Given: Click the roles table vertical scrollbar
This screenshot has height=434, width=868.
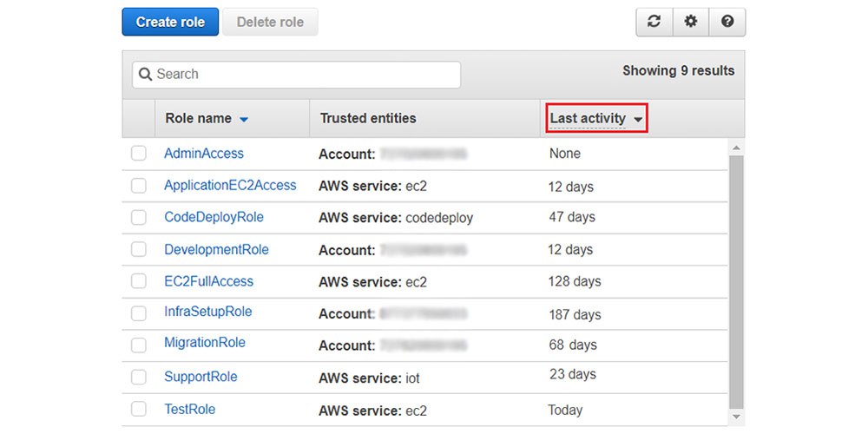Looking at the screenshot, I should [x=736, y=282].
